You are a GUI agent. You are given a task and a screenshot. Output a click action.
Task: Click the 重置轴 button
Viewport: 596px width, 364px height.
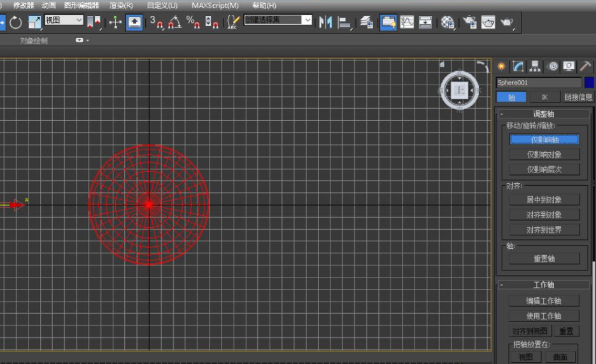click(544, 259)
